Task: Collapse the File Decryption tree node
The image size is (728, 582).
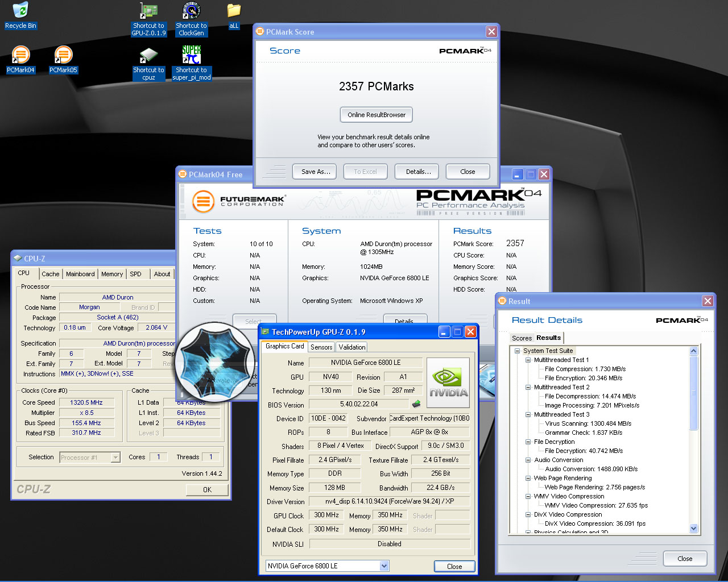Action: 528,442
